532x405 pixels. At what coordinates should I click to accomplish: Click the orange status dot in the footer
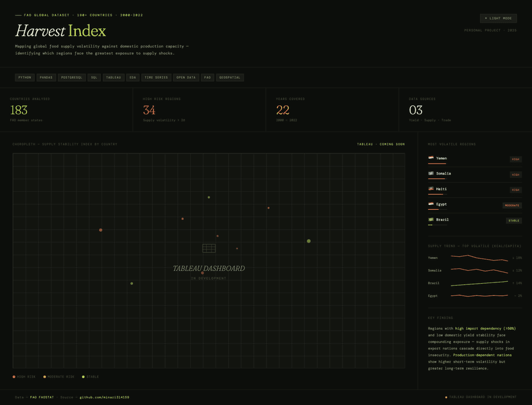click(446, 397)
